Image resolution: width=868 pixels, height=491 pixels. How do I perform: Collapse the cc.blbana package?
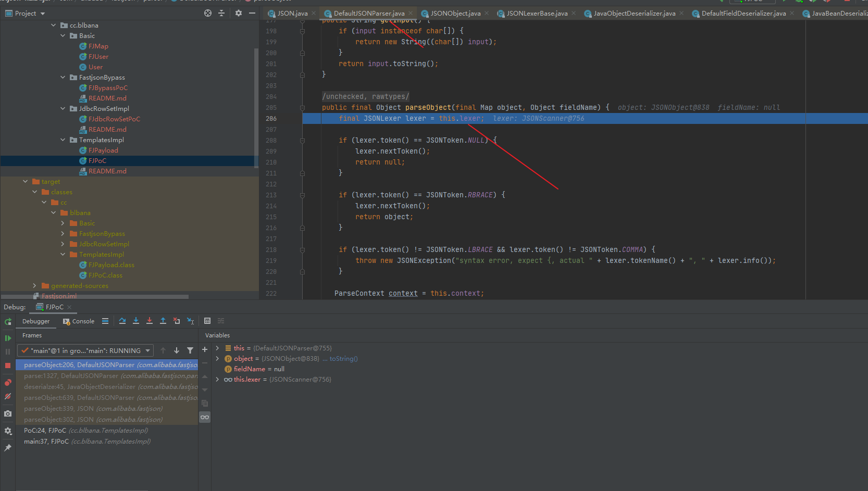(54, 25)
